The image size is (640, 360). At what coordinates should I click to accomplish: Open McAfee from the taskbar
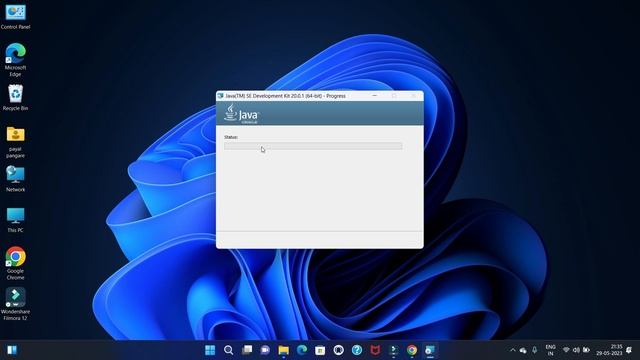(x=376, y=350)
